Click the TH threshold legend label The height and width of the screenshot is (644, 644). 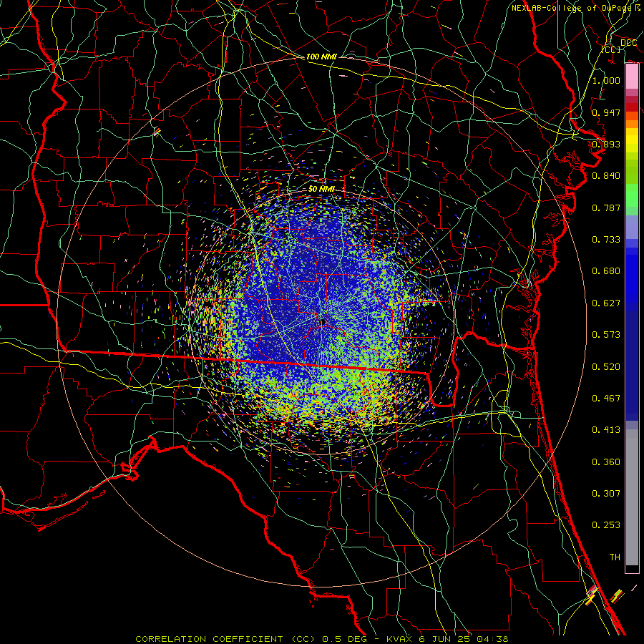click(615, 557)
